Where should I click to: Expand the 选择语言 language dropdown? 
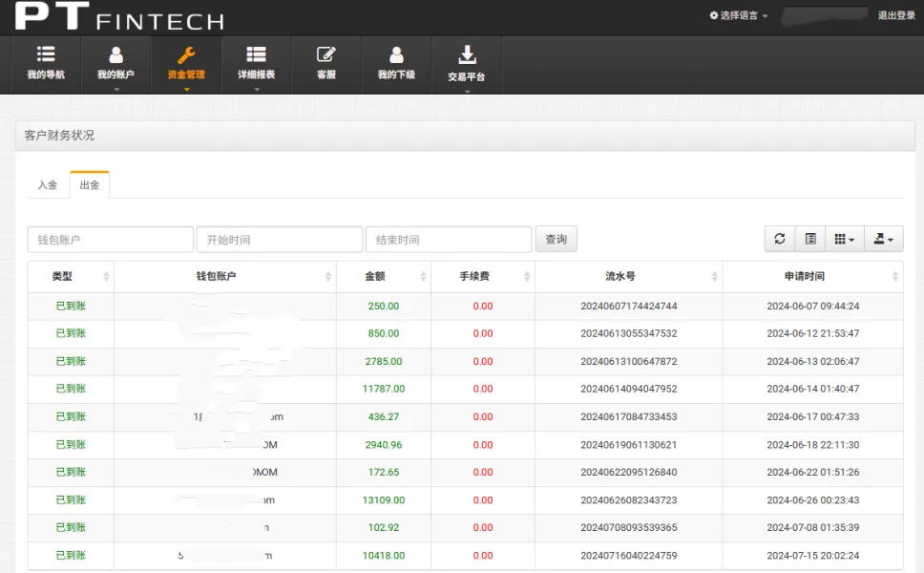(x=739, y=15)
